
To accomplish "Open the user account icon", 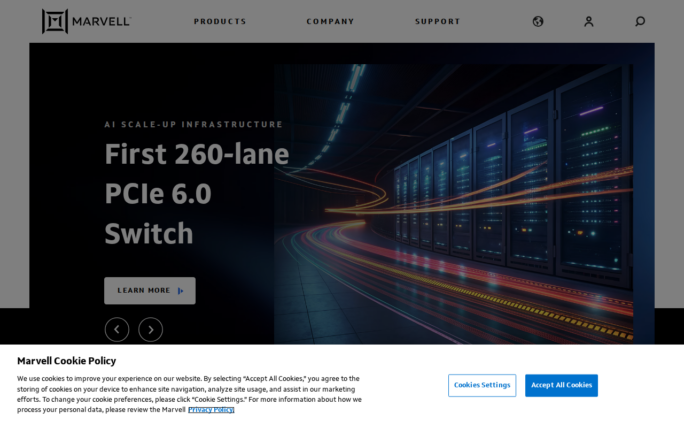I will tap(589, 21).
